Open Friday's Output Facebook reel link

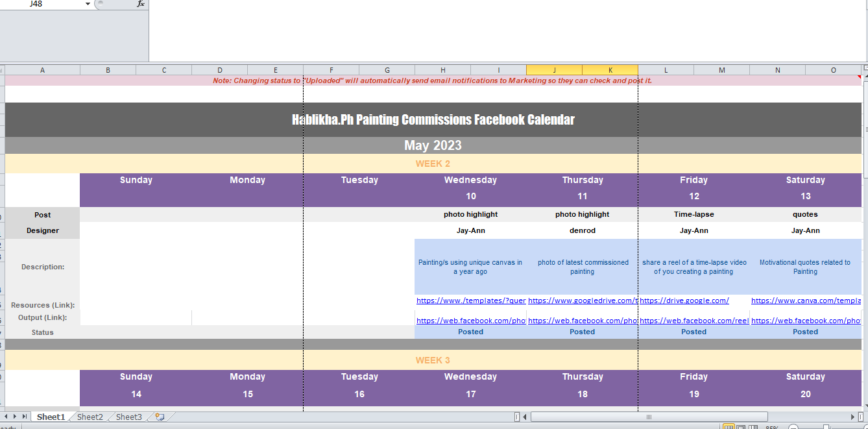tap(694, 321)
